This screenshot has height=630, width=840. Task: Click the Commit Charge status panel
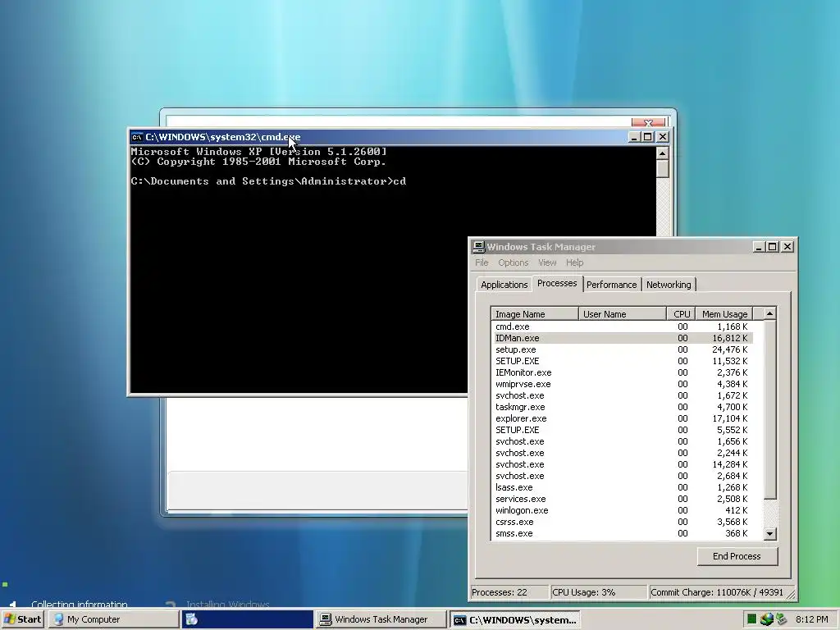pyautogui.click(x=716, y=592)
